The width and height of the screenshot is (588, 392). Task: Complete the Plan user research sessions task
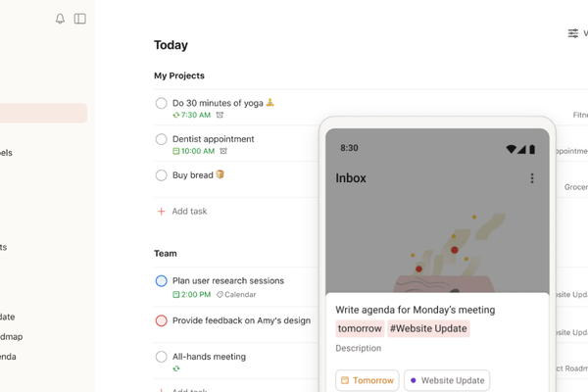click(x=162, y=281)
